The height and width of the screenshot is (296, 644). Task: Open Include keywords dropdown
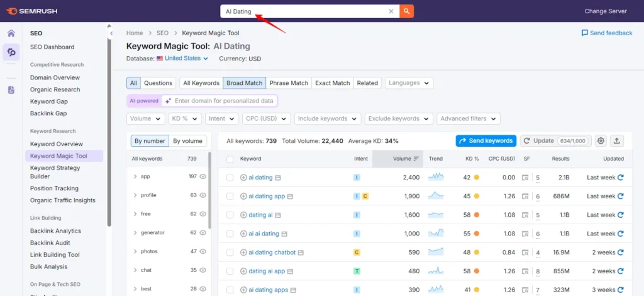tap(328, 118)
